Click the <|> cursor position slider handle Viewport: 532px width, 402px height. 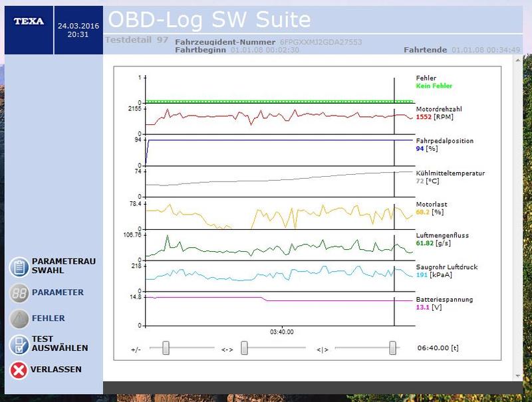click(392, 348)
